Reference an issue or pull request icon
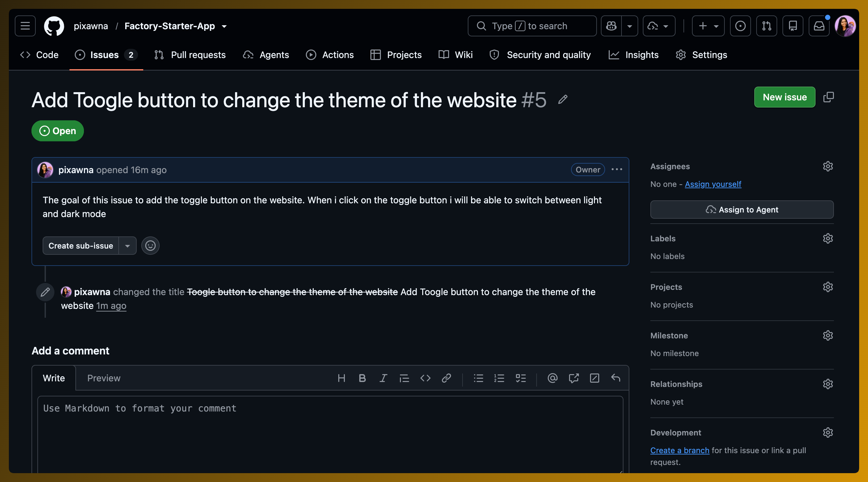This screenshot has height=482, width=868. (x=574, y=378)
